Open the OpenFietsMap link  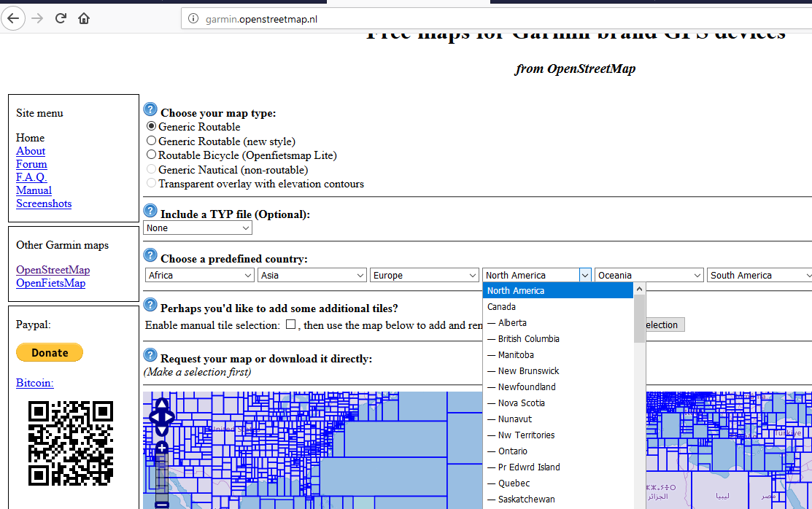51,283
